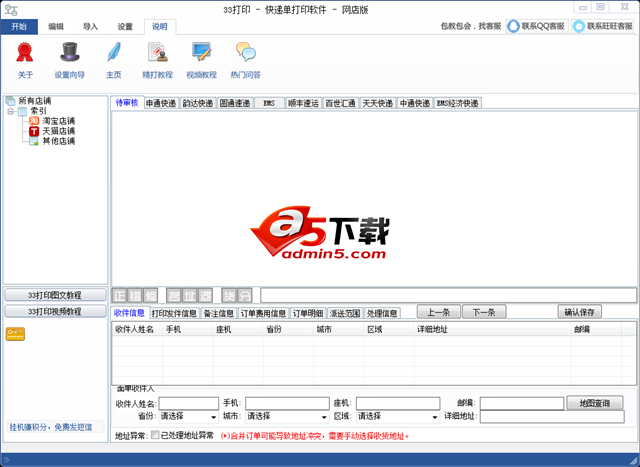Click the app logo icon in title bar
Image resolution: width=640 pixels, height=467 pixels.
(x=11, y=9)
